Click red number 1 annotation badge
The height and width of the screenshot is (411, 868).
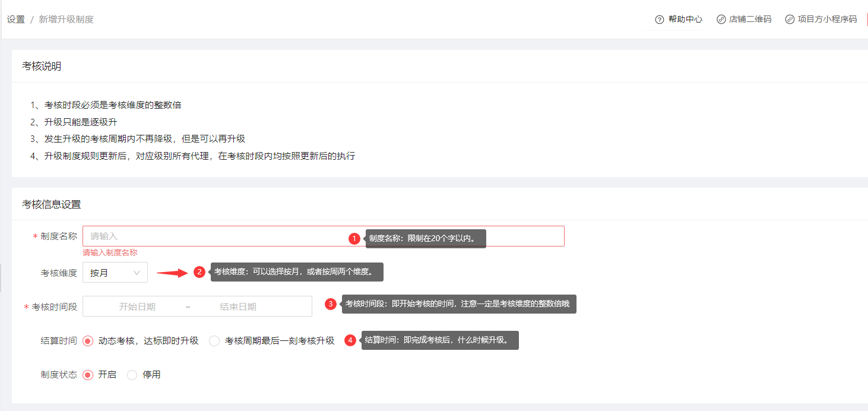(x=354, y=239)
